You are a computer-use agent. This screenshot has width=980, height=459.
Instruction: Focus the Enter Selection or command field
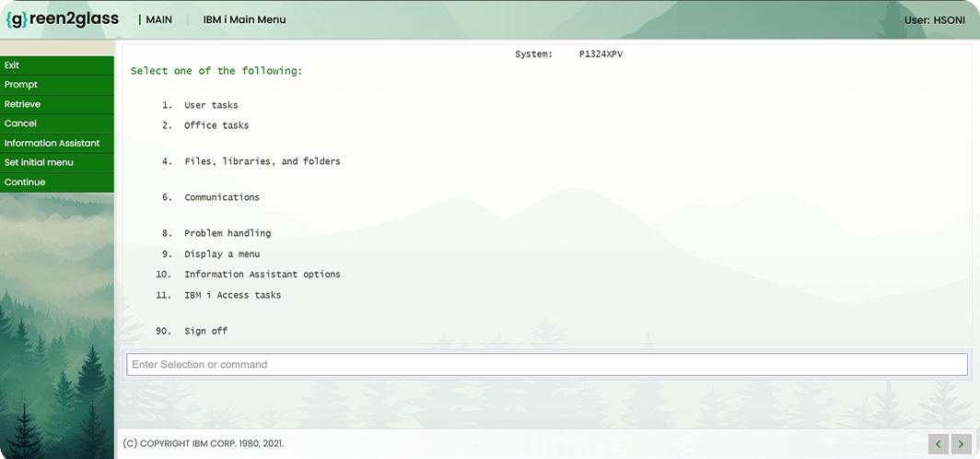click(546, 364)
